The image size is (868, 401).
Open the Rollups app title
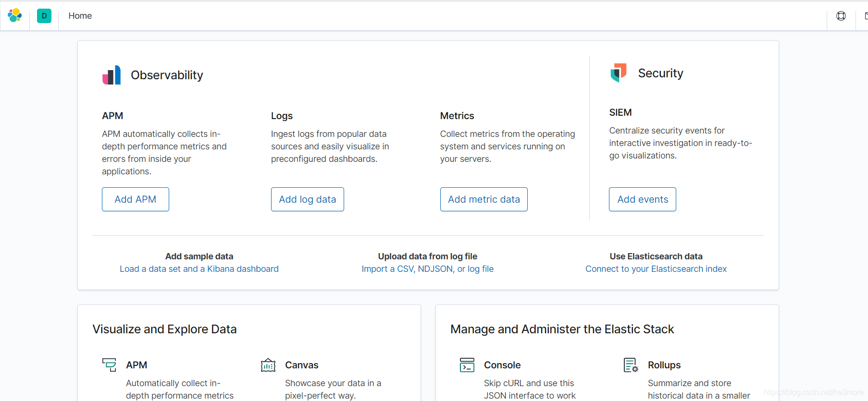click(664, 365)
